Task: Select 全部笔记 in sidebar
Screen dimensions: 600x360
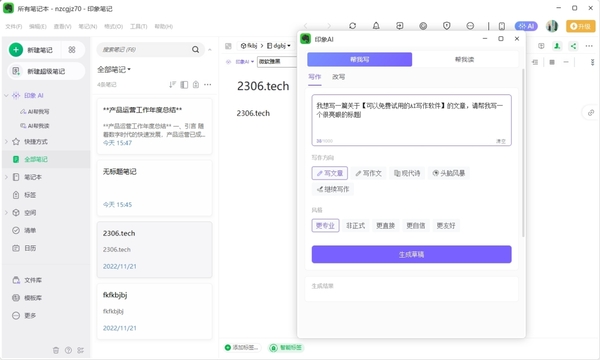Action: [46, 159]
